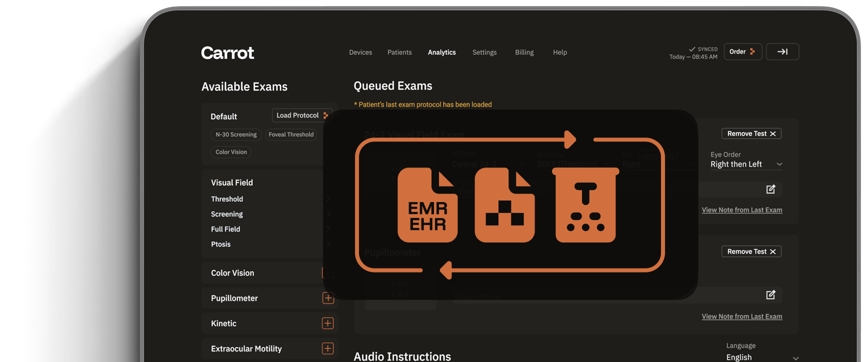Screen dimensions: 868x362
Task: Open the Analytics menu item
Action: 441,52
